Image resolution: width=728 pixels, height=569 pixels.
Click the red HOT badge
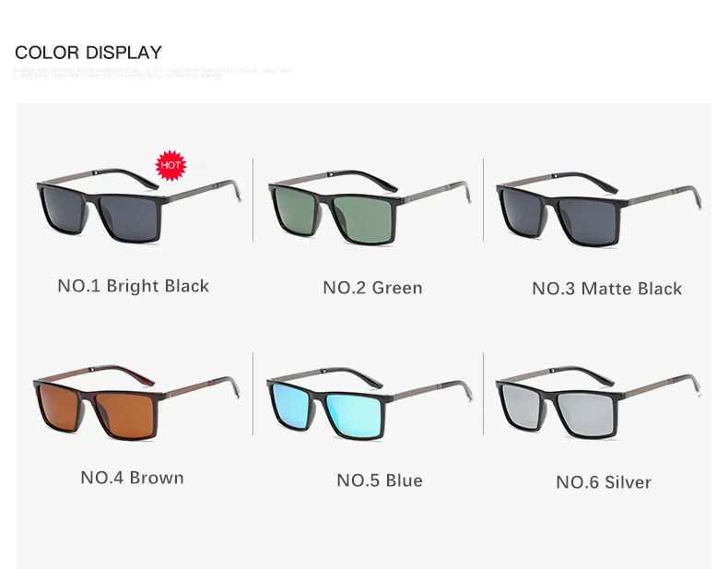170,165
